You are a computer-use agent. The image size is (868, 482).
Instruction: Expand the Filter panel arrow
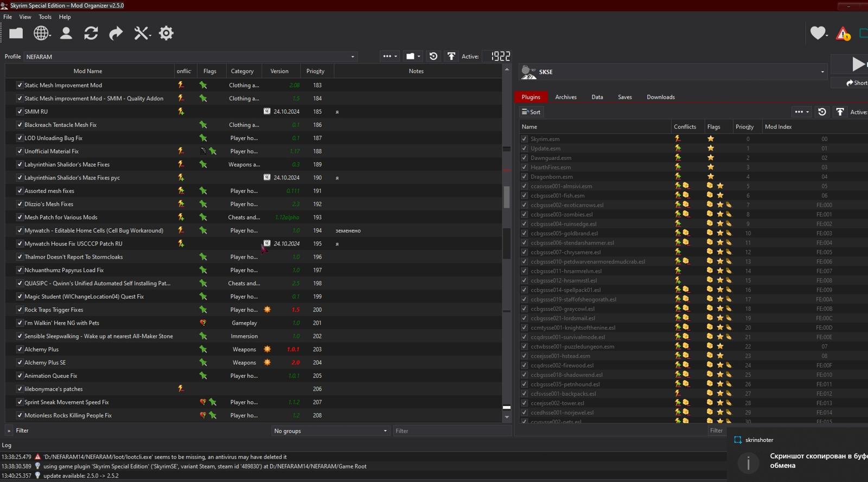coord(9,430)
